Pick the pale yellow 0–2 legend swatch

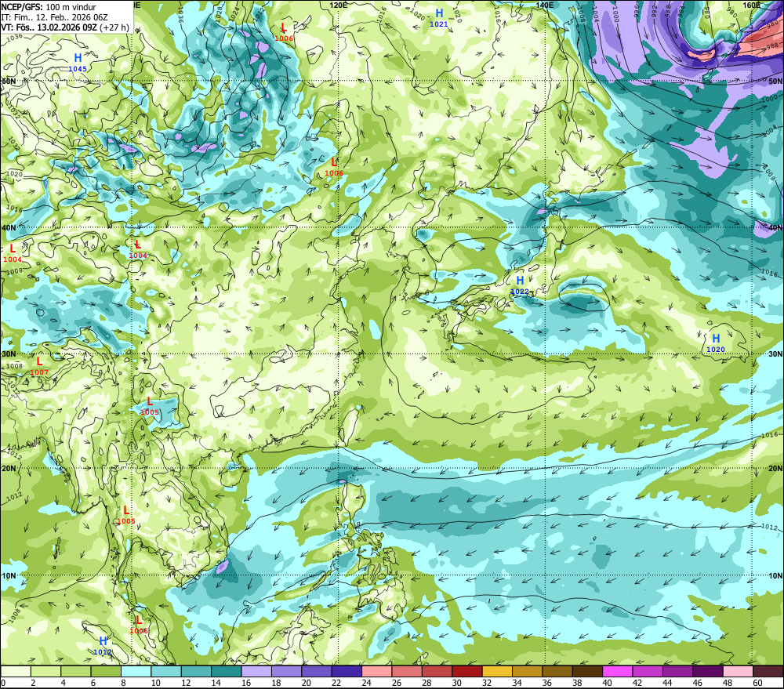click(x=16, y=671)
